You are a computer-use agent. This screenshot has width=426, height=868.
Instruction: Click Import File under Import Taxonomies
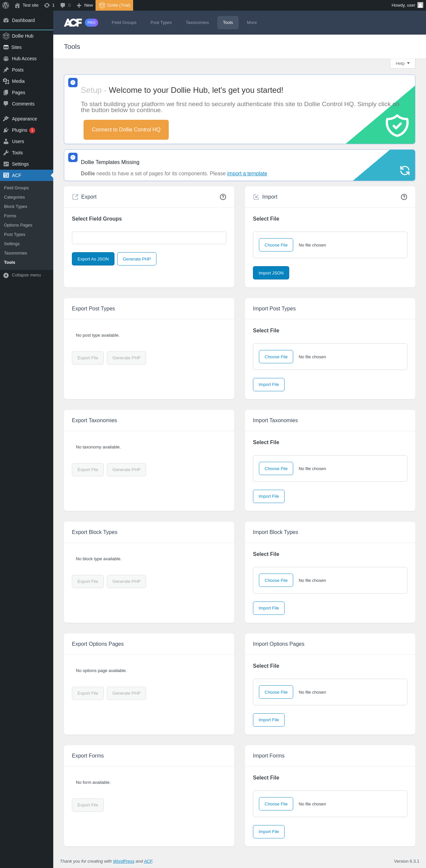[x=269, y=496]
